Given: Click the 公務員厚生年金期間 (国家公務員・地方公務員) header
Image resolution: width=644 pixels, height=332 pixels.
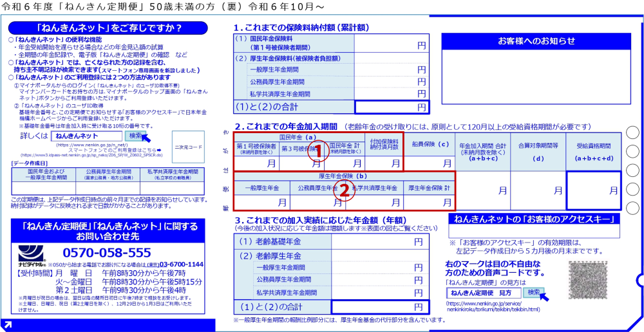Looking at the screenshot, I should click(108, 174).
